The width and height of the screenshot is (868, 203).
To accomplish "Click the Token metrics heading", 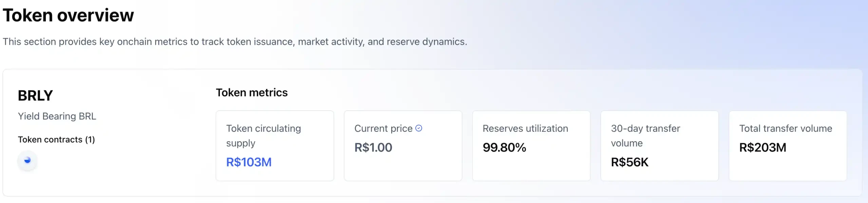I will (x=252, y=92).
